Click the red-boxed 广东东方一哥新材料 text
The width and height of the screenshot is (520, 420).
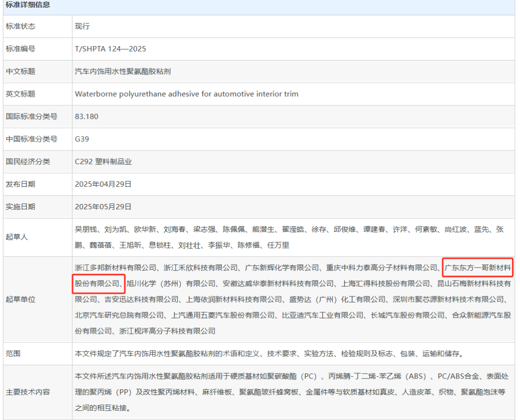coord(477,267)
